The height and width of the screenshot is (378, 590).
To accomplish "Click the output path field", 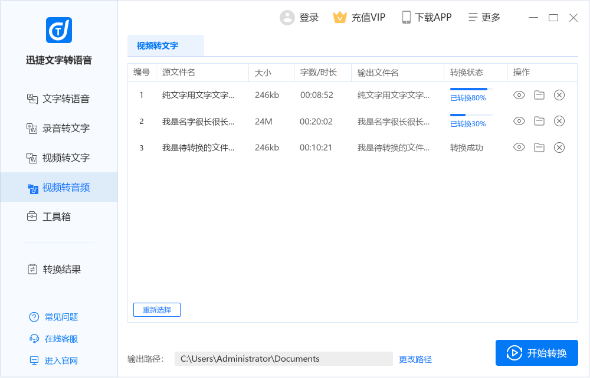I will point(284,359).
